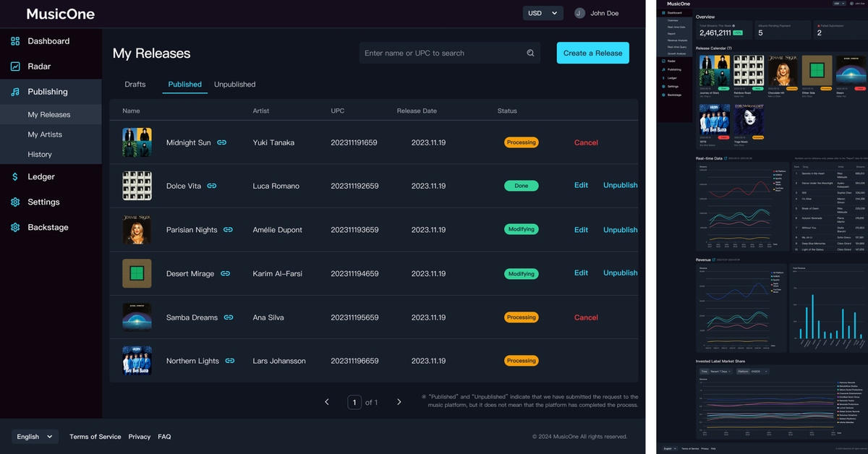The height and width of the screenshot is (454, 868).
Task: Click the Dashboard icon in sidebar
Action: (x=15, y=41)
